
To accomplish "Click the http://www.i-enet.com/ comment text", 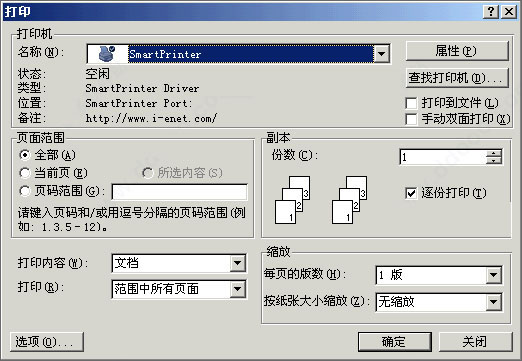I will pos(151,118).
